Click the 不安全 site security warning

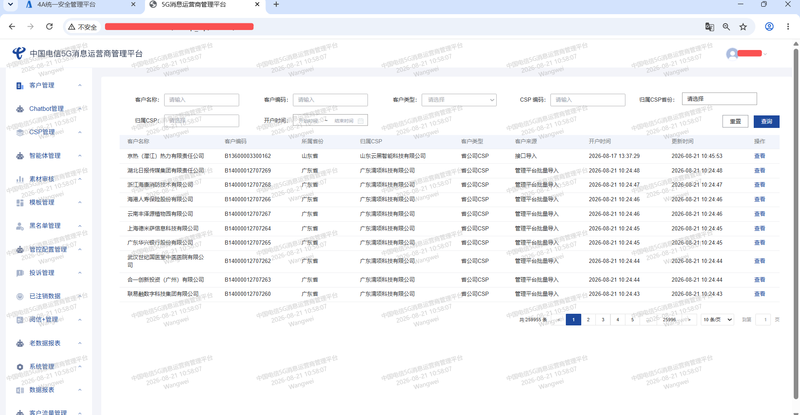pos(82,27)
